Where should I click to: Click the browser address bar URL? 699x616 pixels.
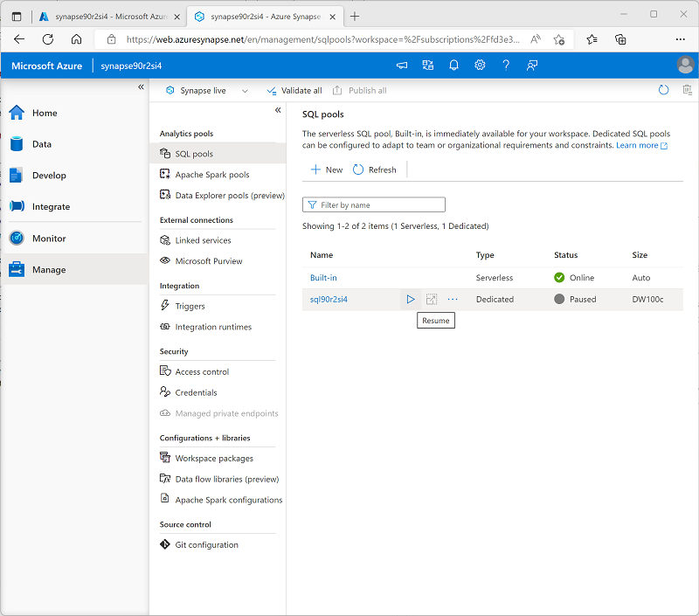(x=322, y=39)
